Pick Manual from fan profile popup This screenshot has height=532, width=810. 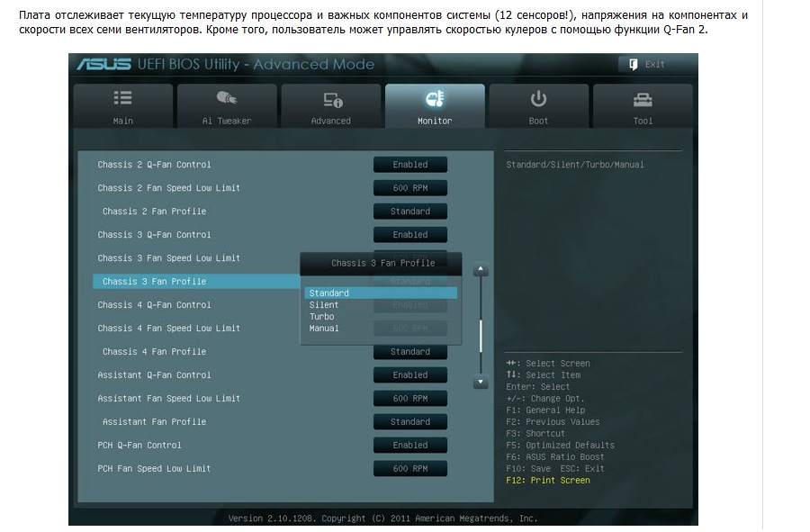(x=324, y=329)
